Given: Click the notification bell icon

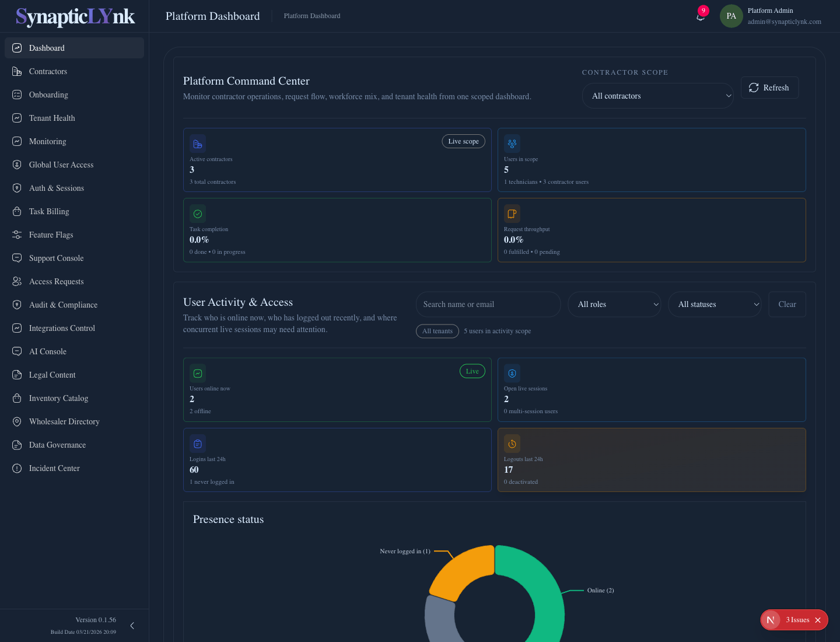Looking at the screenshot, I should pyautogui.click(x=701, y=16).
